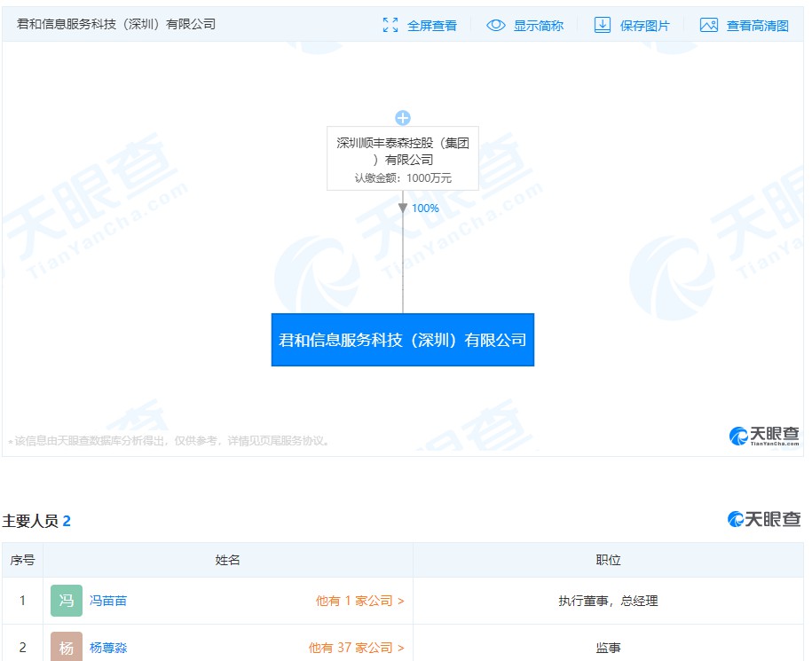Viewport: 812px width, 661px height.
Task: Click the 杨 avatar badge
Action: tap(67, 647)
